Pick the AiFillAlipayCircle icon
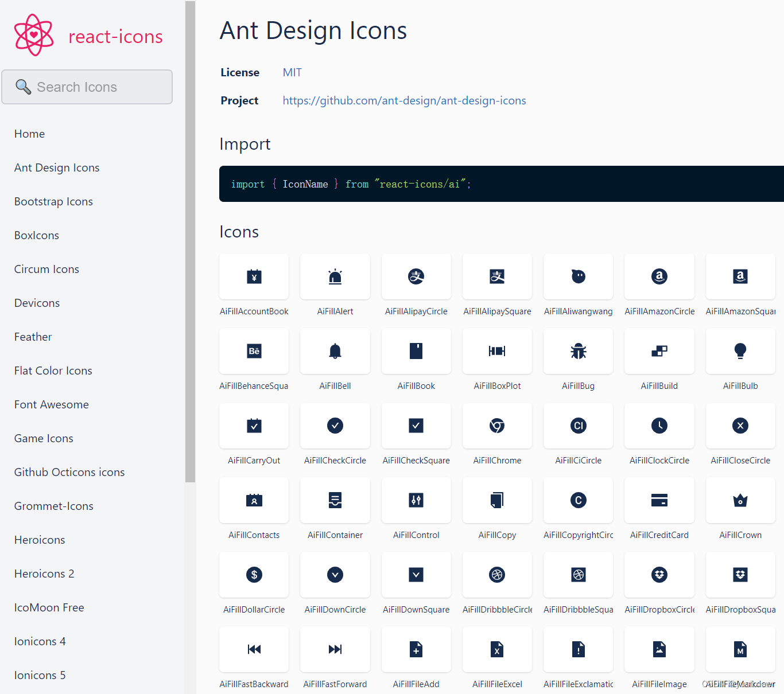The image size is (784, 694). [x=416, y=276]
